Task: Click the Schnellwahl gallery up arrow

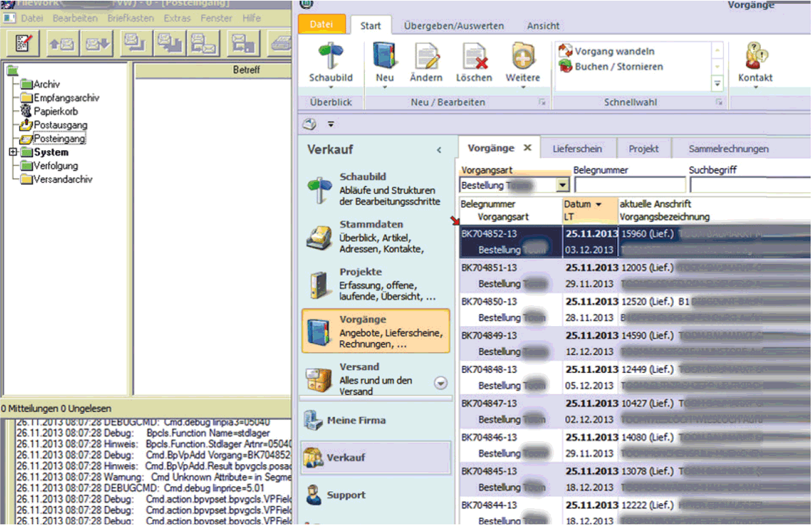Action: (717, 51)
